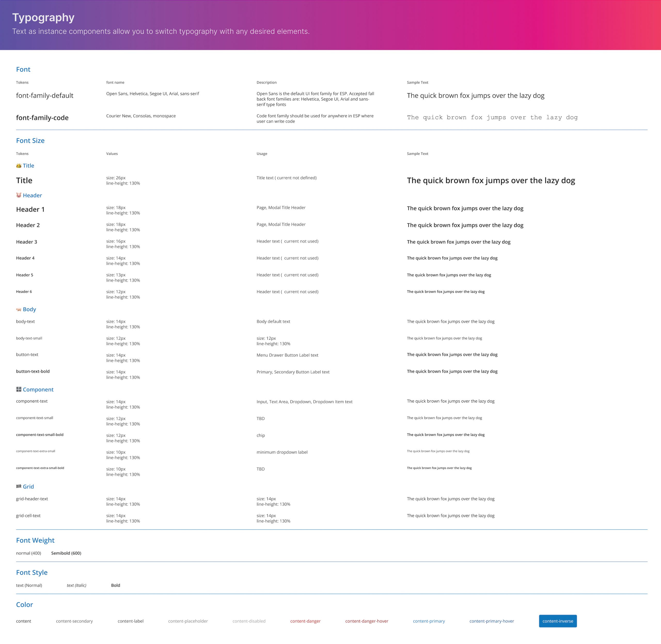Click the Semibold (600) weight sample
The height and width of the screenshot is (644, 661).
[66, 553]
